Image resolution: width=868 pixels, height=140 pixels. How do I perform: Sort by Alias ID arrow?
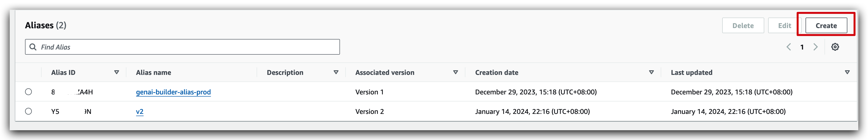pos(117,72)
